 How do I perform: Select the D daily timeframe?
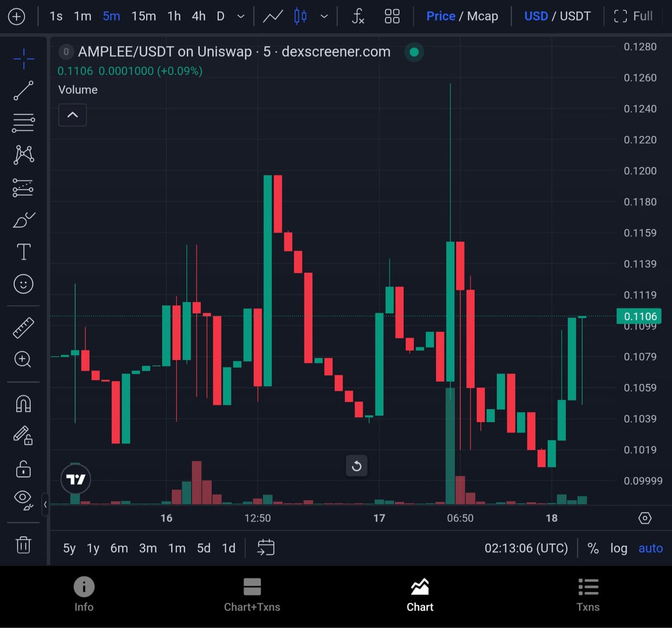pos(221,16)
